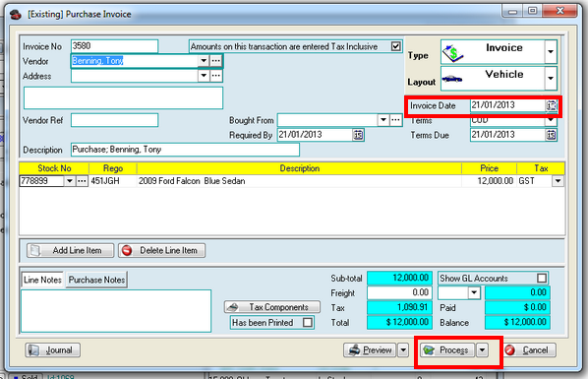Image resolution: width=588 pixels, height=379 pixels.
Task: Open the Terms Due calendar picker
Action: 551,135
